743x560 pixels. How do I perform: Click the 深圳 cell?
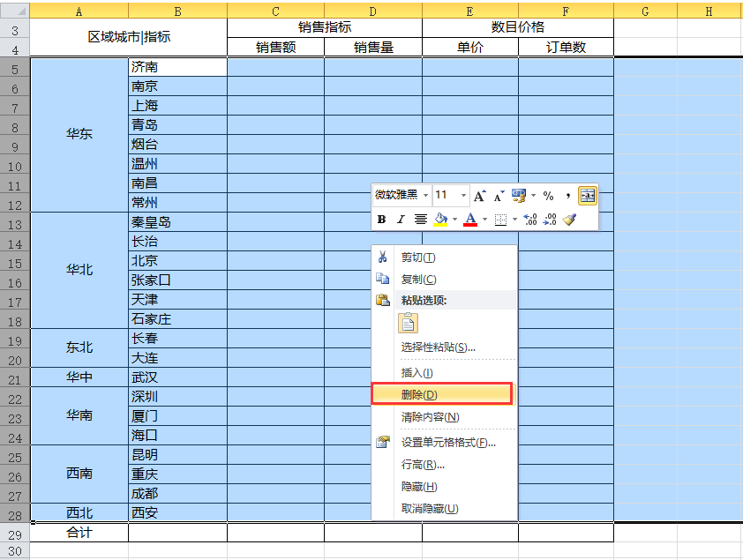(x=177, y=397)
